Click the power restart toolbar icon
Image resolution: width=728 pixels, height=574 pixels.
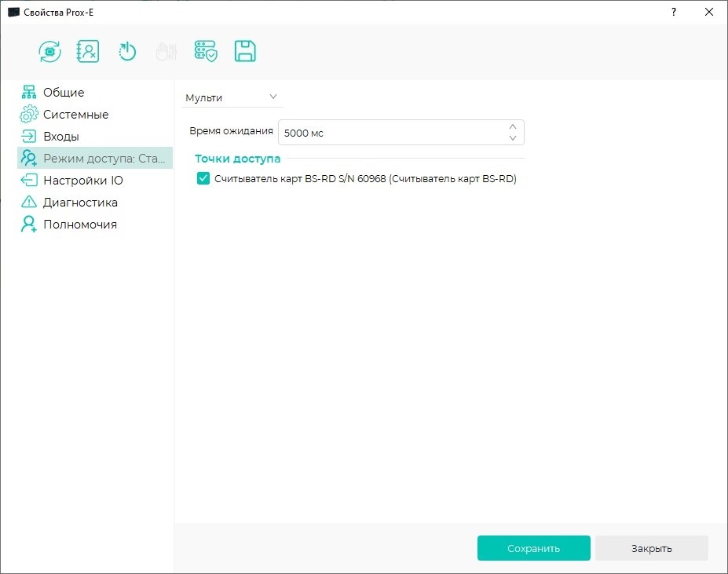pyautogui.click(x=126, y=51)
